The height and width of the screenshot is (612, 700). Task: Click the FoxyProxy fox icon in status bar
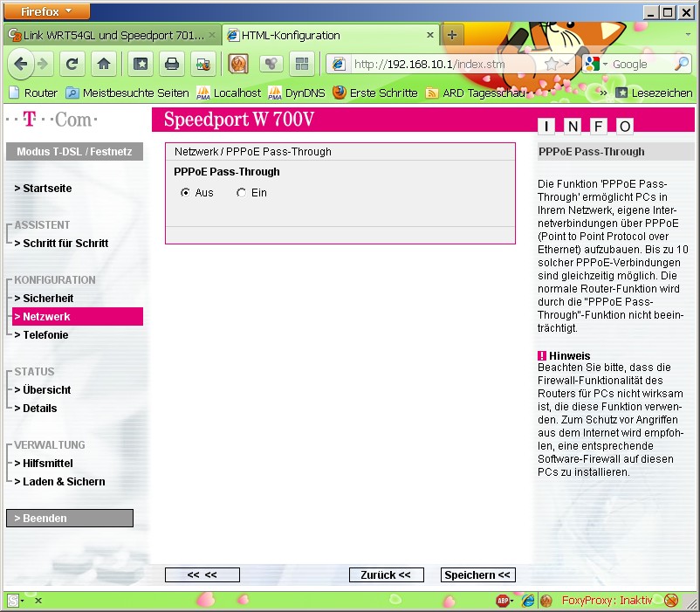pyautogui.click(x=546, y=601)
